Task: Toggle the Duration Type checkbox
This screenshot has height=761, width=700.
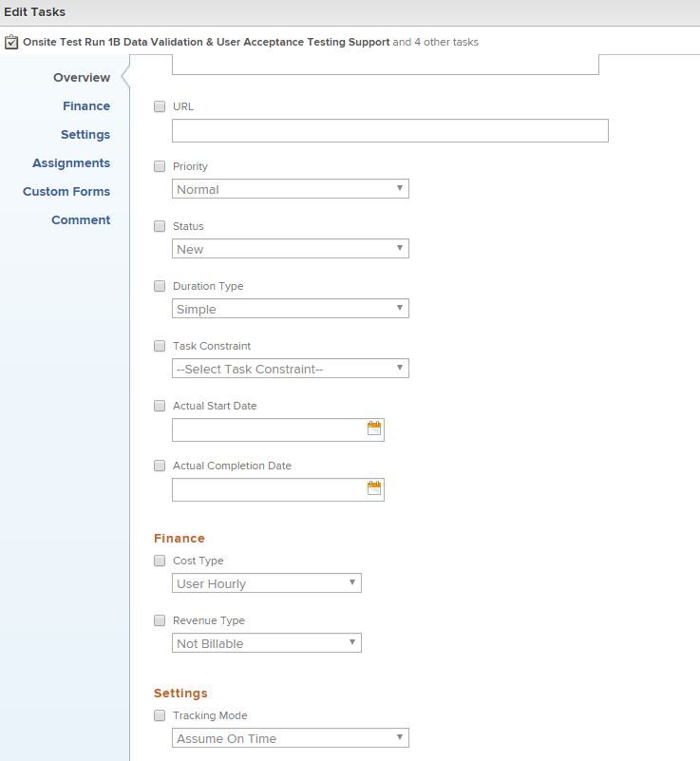Action: click(x=160, y=286)
